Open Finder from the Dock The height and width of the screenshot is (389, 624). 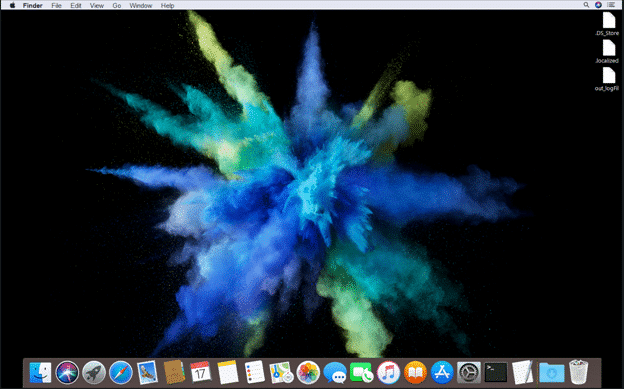[40, 373]
